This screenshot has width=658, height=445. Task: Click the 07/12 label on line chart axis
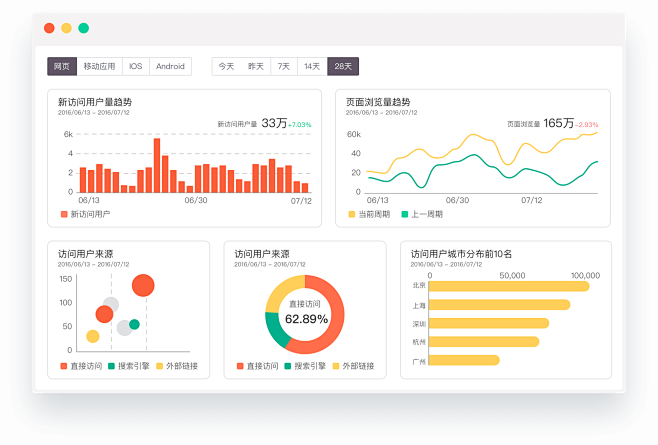pos(532,200)
